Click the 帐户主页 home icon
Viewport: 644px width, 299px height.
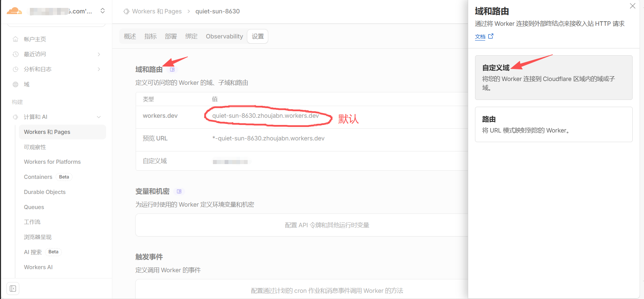(15, 39)
